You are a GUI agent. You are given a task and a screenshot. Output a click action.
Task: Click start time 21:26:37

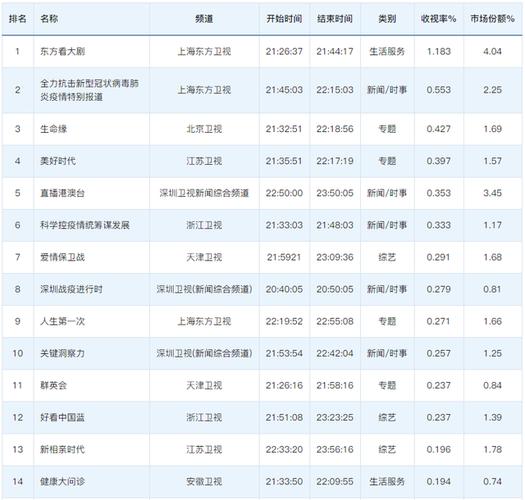[284, 51]
